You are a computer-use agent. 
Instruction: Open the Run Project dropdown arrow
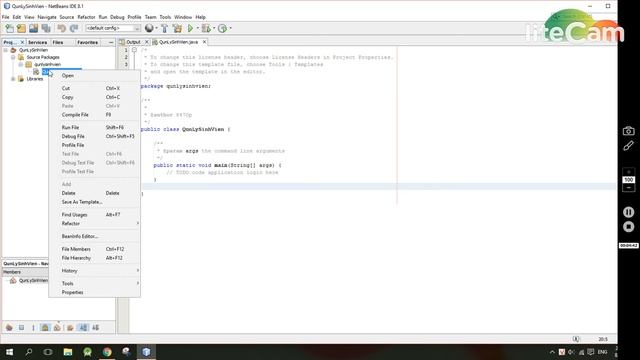[198, 28]
